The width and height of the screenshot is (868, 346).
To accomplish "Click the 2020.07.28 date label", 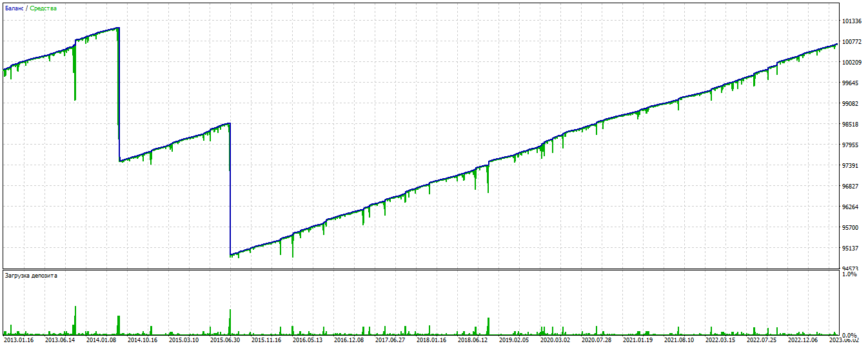I will (597, 340).
